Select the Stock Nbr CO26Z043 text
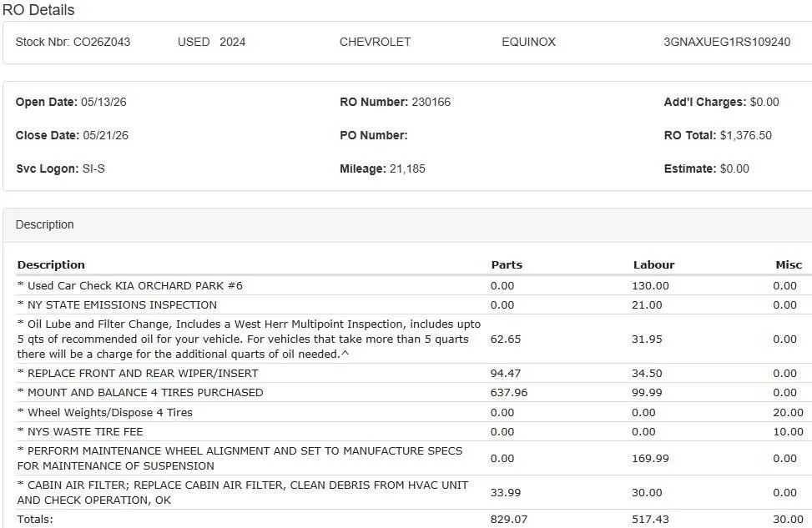The width and height of the screenshot is (812, 528). [x=73, y=42]
